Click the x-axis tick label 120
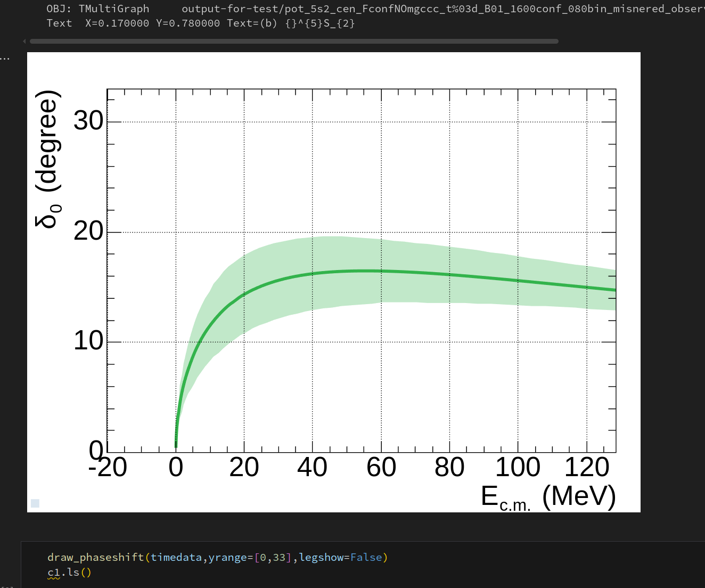 [586, 468]
